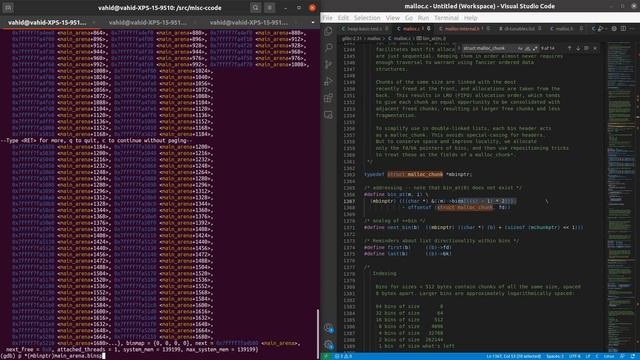
Task: Click the typedef struct malloc_chunk *mbinptr line
Action: [418, 174]
